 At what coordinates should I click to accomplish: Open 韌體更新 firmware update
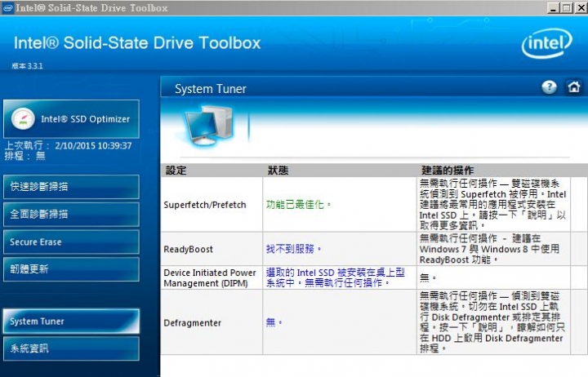pos(71,269)
